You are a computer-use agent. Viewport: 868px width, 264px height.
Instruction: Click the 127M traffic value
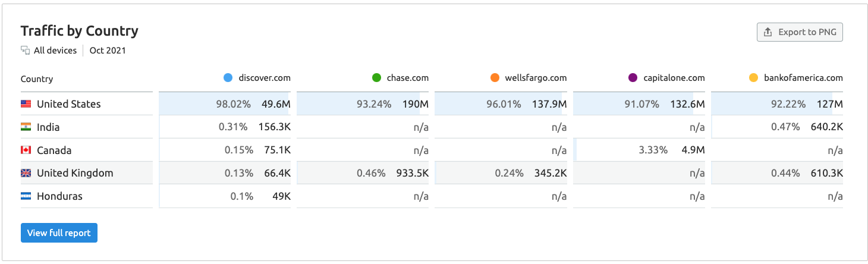(x=829, y=104)
